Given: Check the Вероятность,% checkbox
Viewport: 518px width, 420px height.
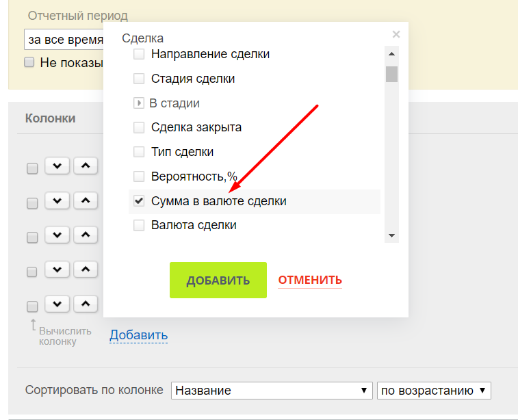Looking at the screenshot, I should point(139,176).
